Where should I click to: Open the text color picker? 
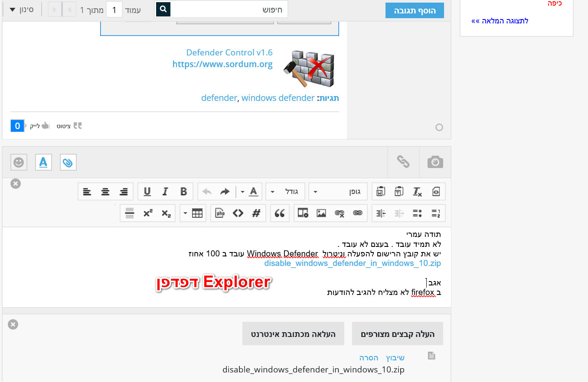254,191
